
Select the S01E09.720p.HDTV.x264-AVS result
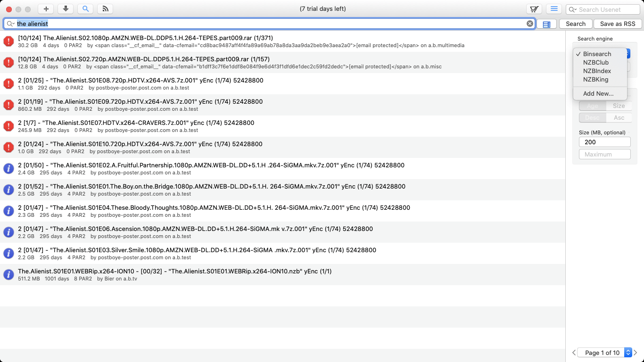click(283, 105)
